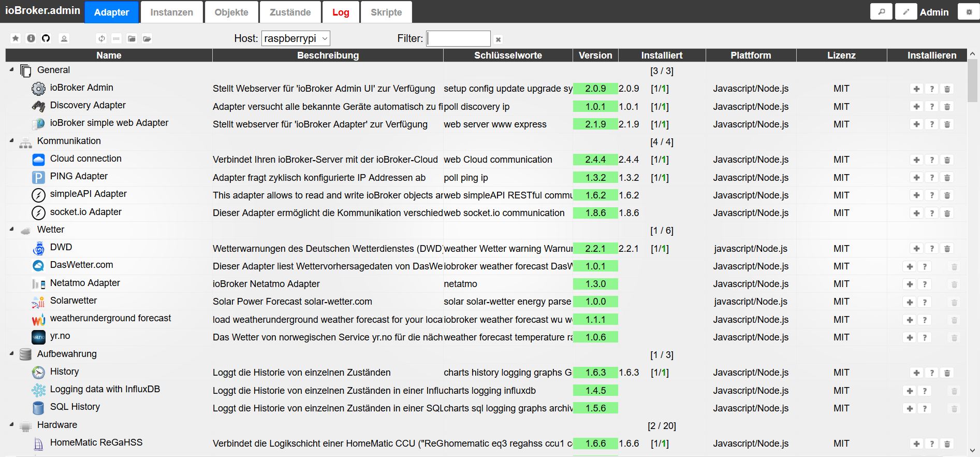
Task: Click inside the Filter text field
Action: click(458, 38)
